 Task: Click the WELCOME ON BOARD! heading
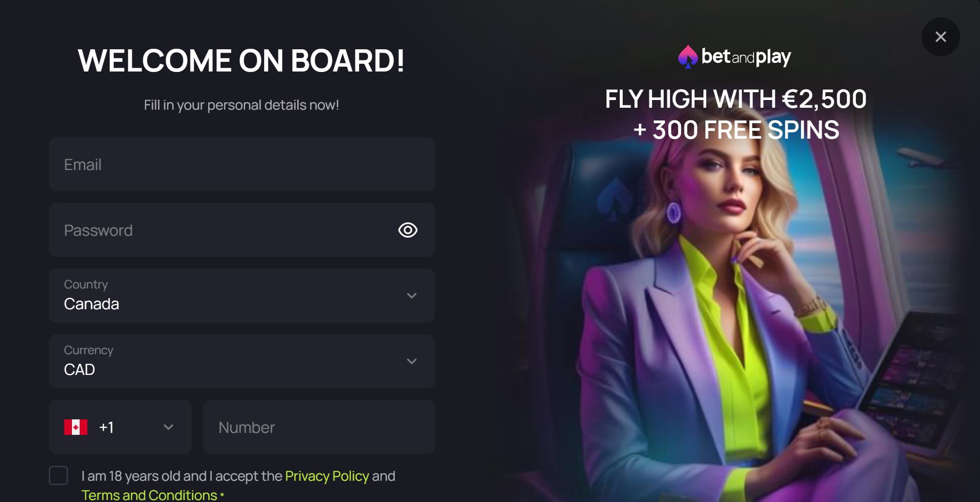tap(241, 61)
